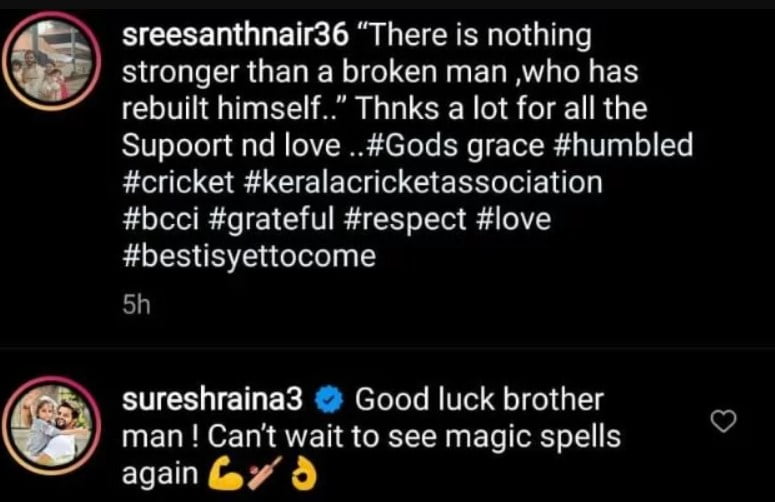Like sureshraina3's comment with the heart icon

click(x=723, y=421)
